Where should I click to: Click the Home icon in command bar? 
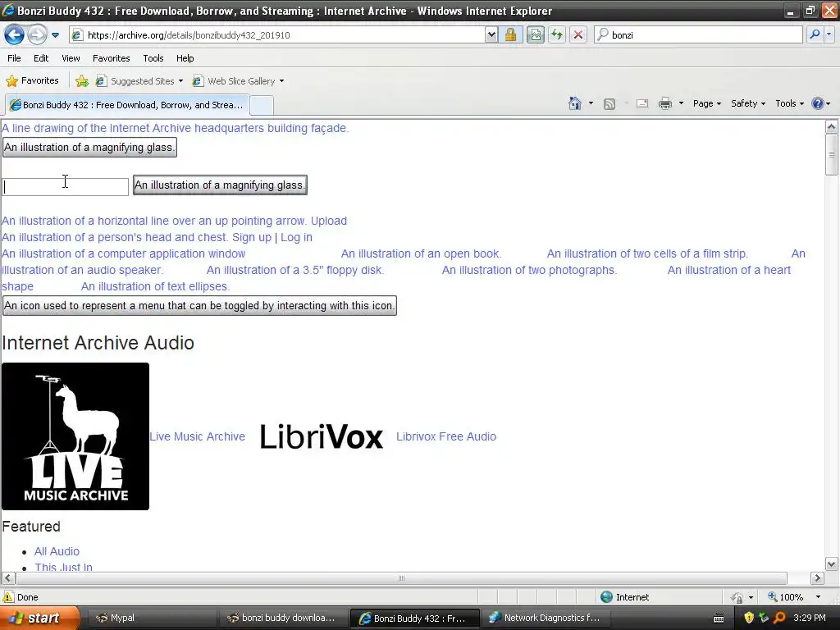(x=575, y=103)
